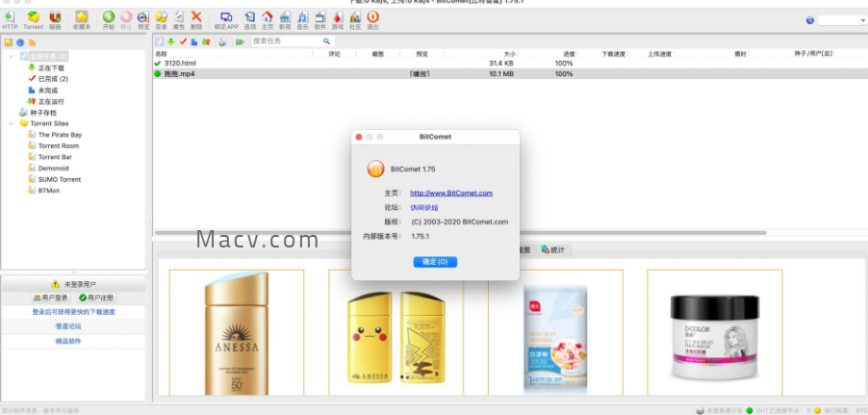Select 正在运行 in the sidebar tree

pos(51,101)
